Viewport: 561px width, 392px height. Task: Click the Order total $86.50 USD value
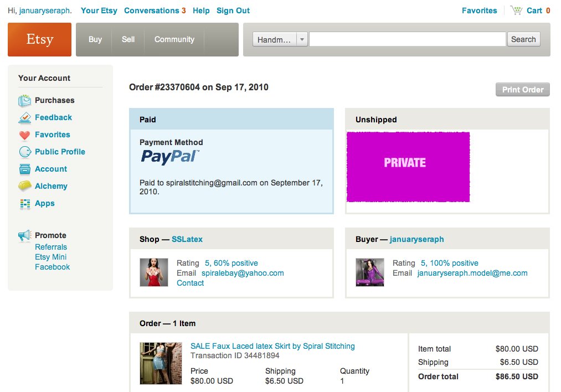pyautogui.click(x=517, y=376)
